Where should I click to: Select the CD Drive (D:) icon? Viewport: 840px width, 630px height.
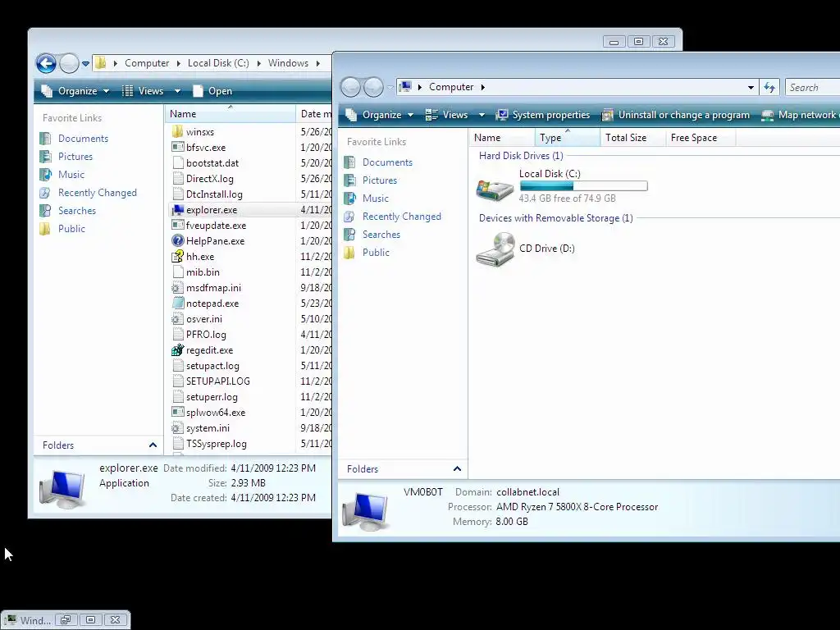coord(495,249)
